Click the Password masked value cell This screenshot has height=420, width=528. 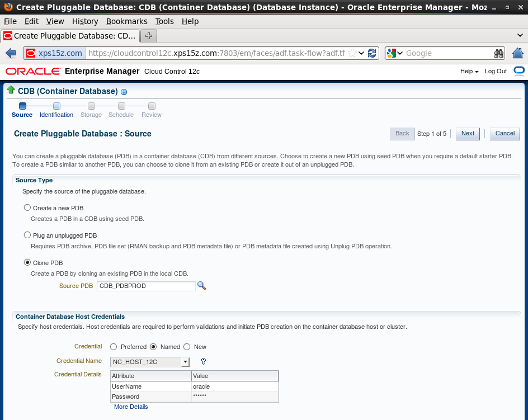[x=235, y=397]
